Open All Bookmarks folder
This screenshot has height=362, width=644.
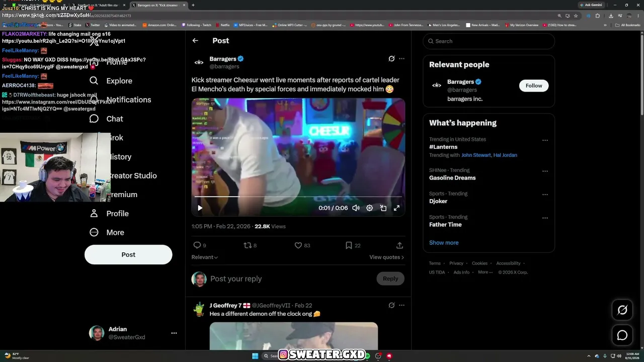point(628,25)
